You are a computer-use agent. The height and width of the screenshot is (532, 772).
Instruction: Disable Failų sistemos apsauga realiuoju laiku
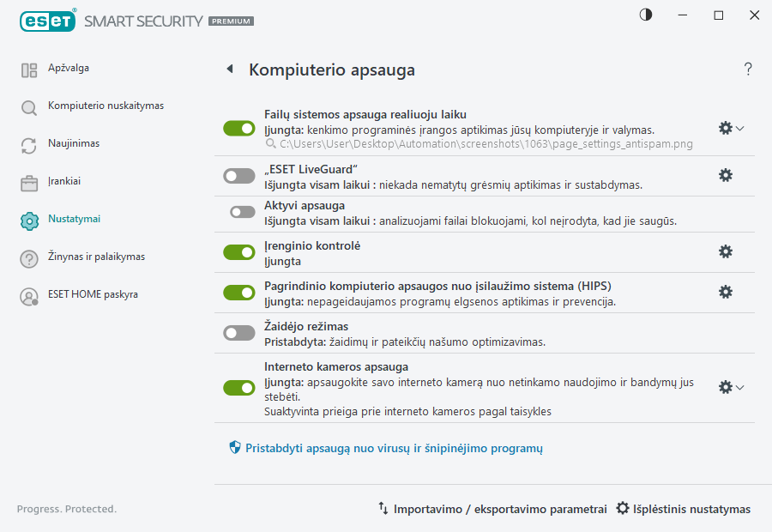pyautogui.click(x=238, y=128)
